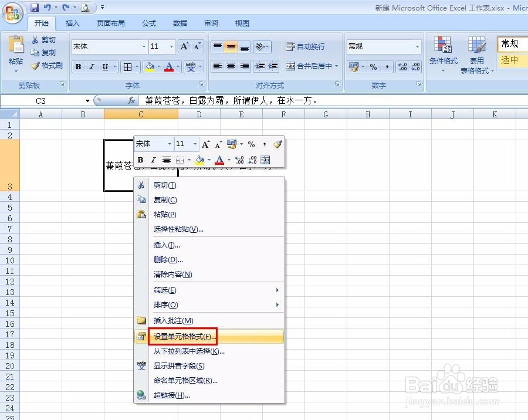Image resolution: width=528 pixels, height=420 pixels.
Task: Click the Underline (U) icon
Action: coord(106,66)
